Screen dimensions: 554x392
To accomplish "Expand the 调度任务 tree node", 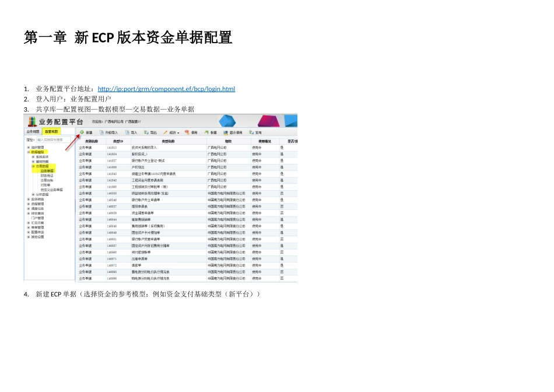I will [28, 209].
